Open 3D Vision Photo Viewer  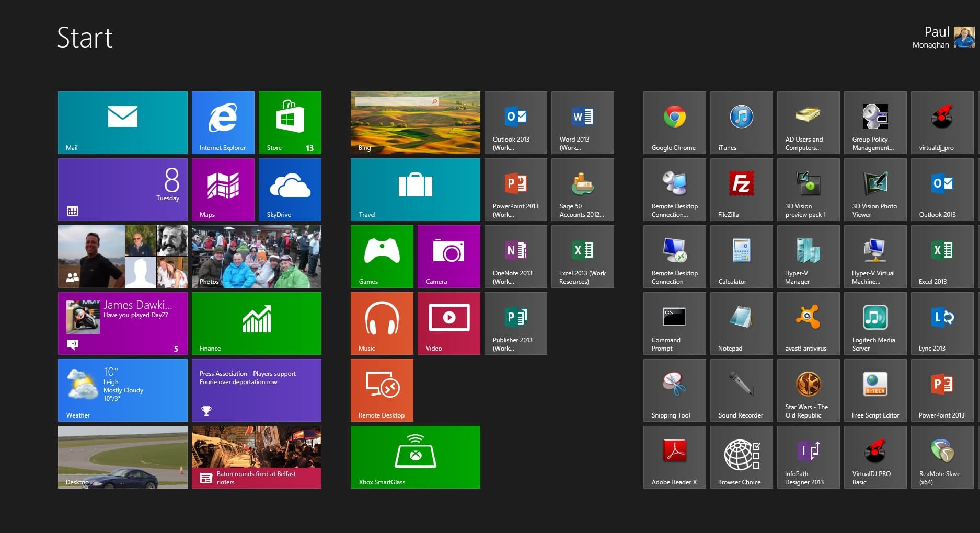click(x=875, y=190)
